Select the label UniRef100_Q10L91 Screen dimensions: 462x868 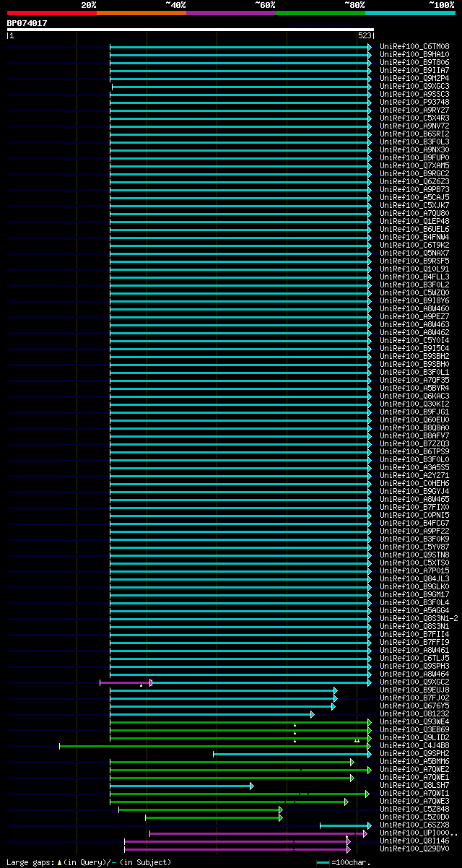click(414, 269)
